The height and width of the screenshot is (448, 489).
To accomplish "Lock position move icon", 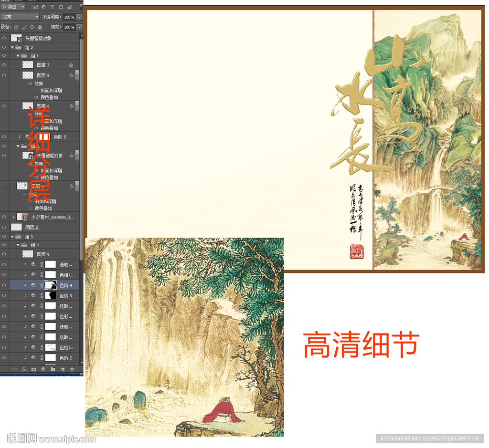I will click(32, 27).
